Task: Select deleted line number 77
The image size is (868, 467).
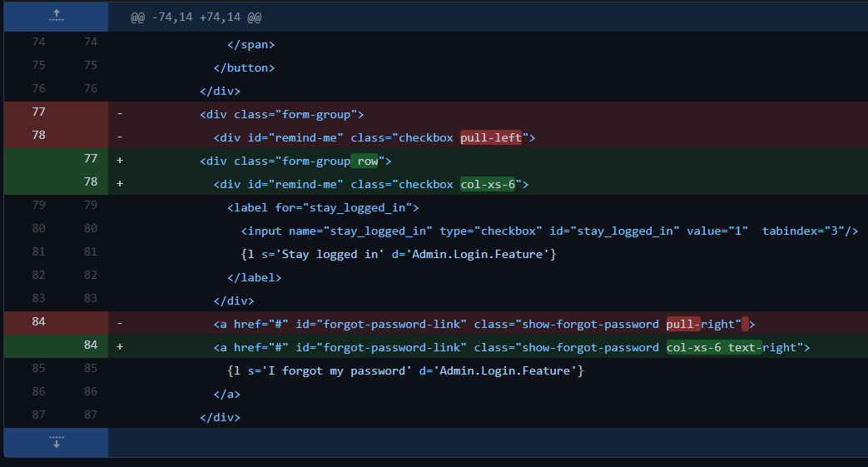Action: pos(38,112)
